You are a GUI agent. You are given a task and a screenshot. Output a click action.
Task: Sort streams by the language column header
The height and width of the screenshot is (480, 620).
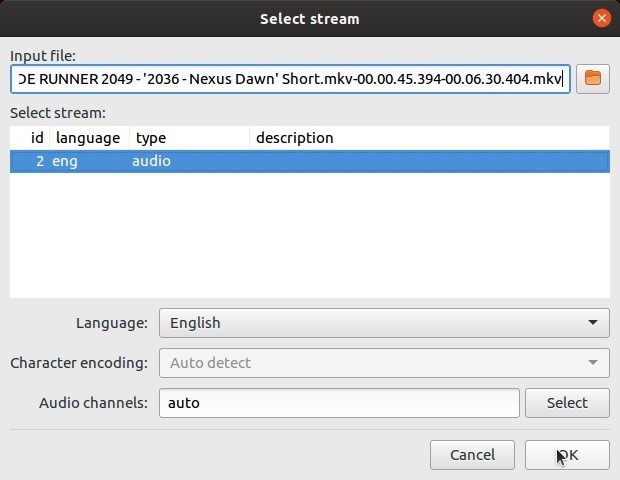[x=89, y=138]
